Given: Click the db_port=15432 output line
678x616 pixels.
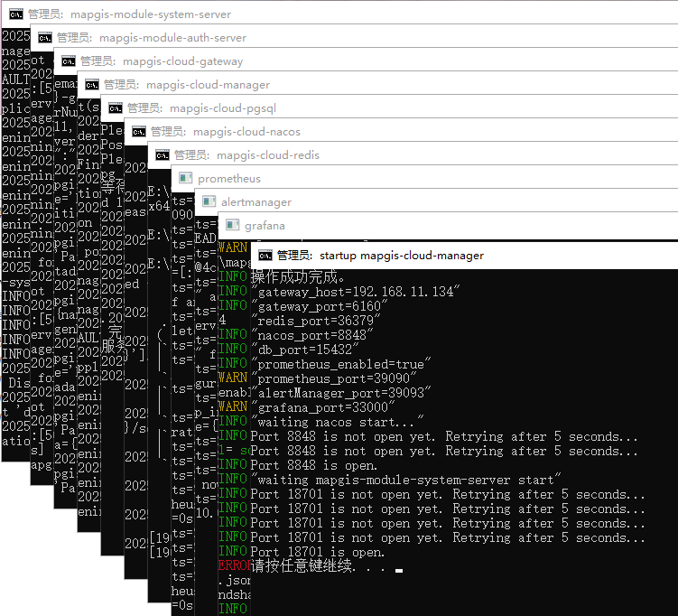Looking at the screenshot, I should point(305,350).
